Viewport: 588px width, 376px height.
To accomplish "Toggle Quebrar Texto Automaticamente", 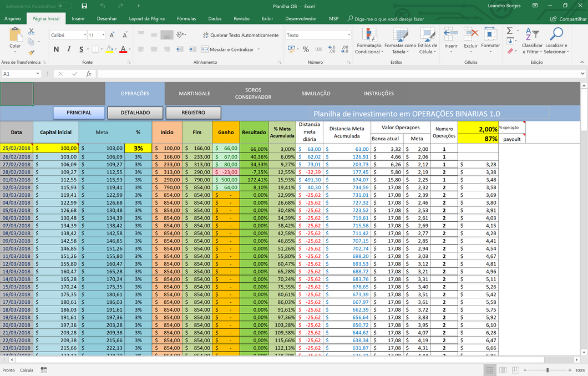I will [241, 35].
